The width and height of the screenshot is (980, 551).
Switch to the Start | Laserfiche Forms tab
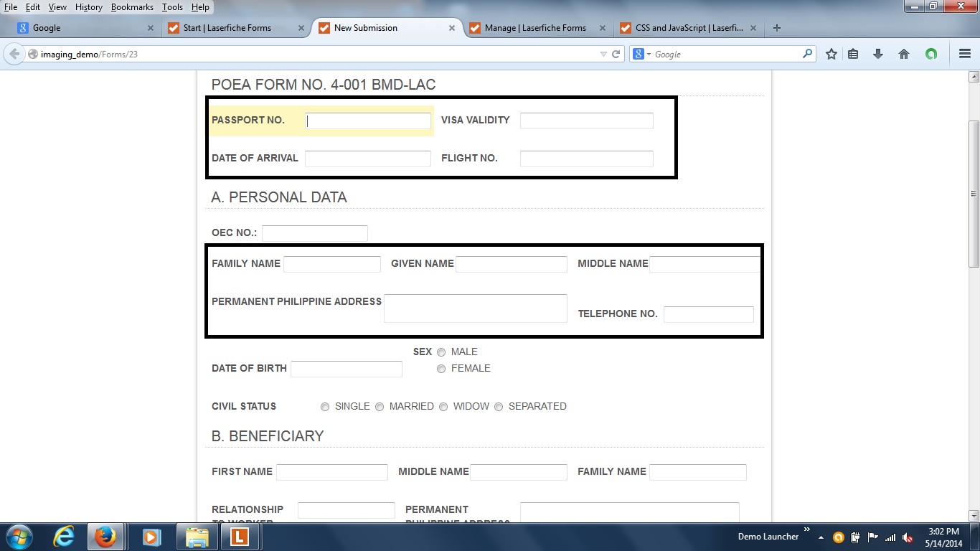point(235,28)
